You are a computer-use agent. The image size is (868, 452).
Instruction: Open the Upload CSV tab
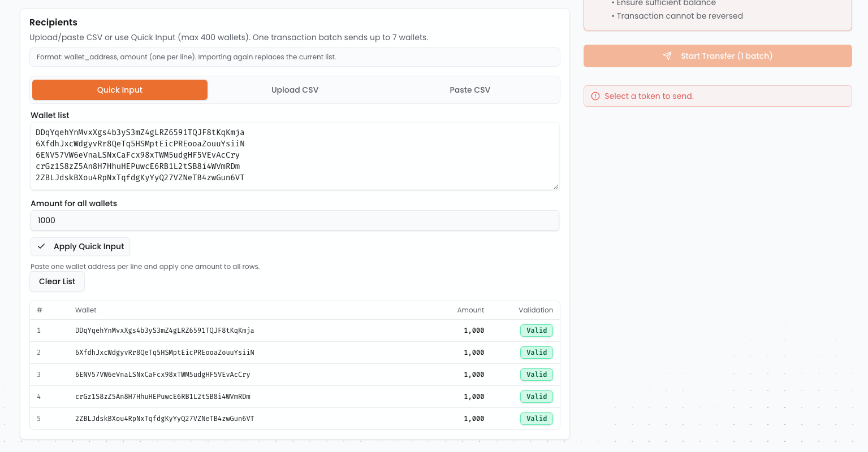(x=295, y=90)
